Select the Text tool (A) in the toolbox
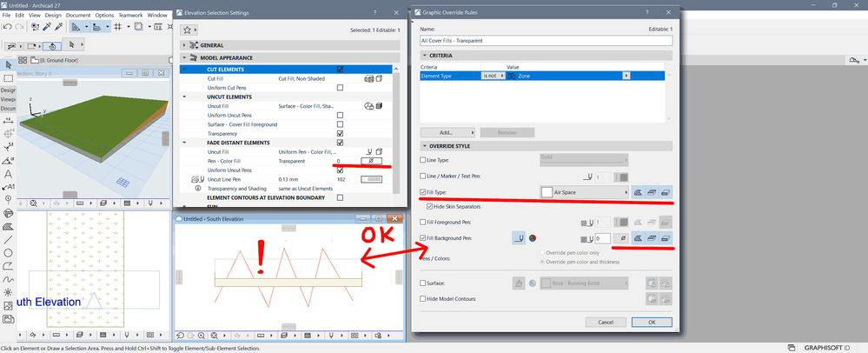Viewport: 868px width, 353px height. click(x=8, y=174)
